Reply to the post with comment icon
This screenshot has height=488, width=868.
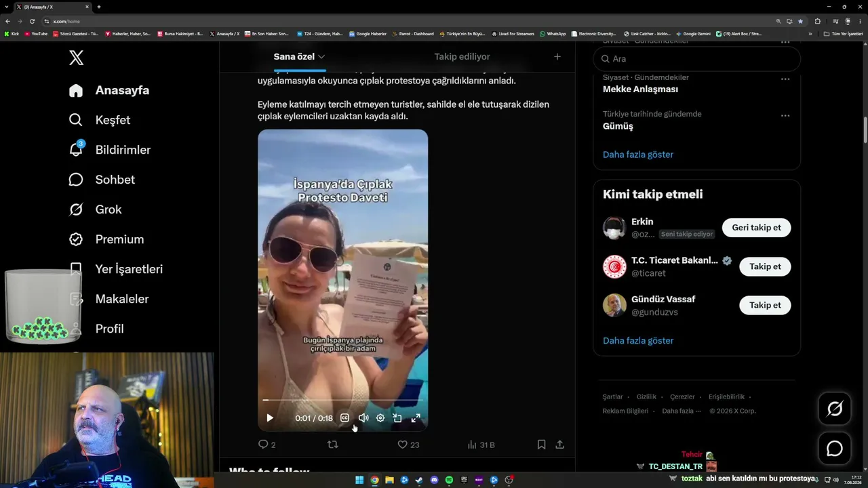click(263, 445)
